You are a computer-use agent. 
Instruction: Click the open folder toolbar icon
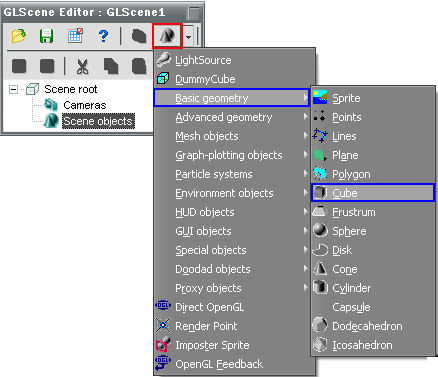tap(19, 36)
